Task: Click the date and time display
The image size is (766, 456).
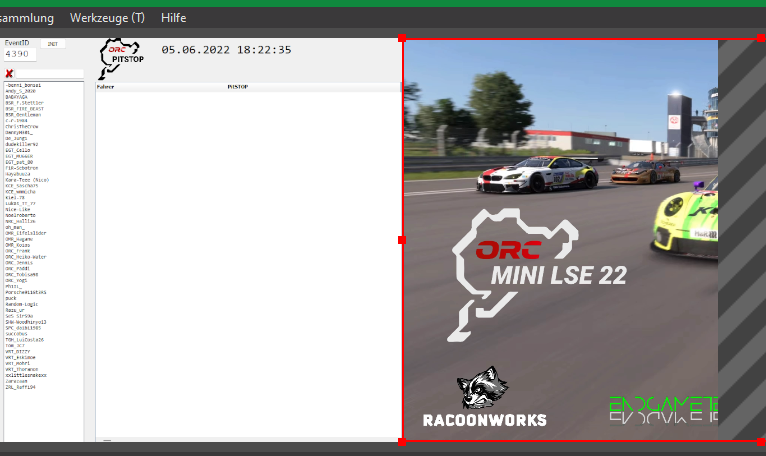Action: pyautogui.click(x=226, y=50)
